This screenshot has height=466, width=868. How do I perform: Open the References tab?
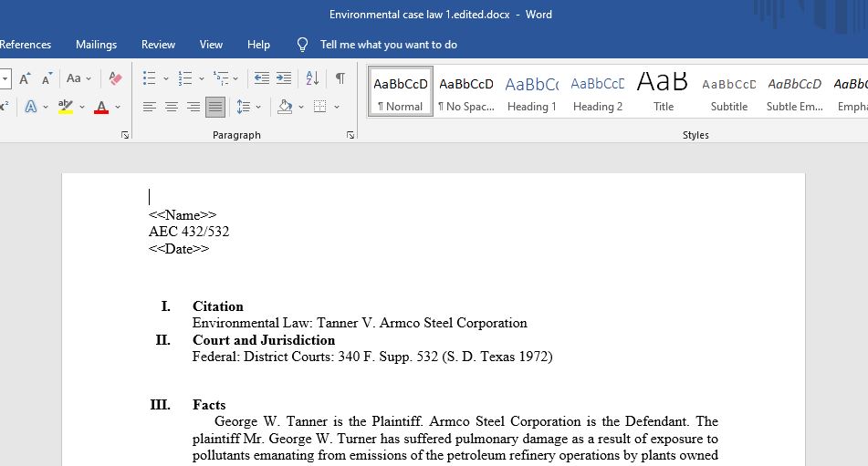click(26, 45)
